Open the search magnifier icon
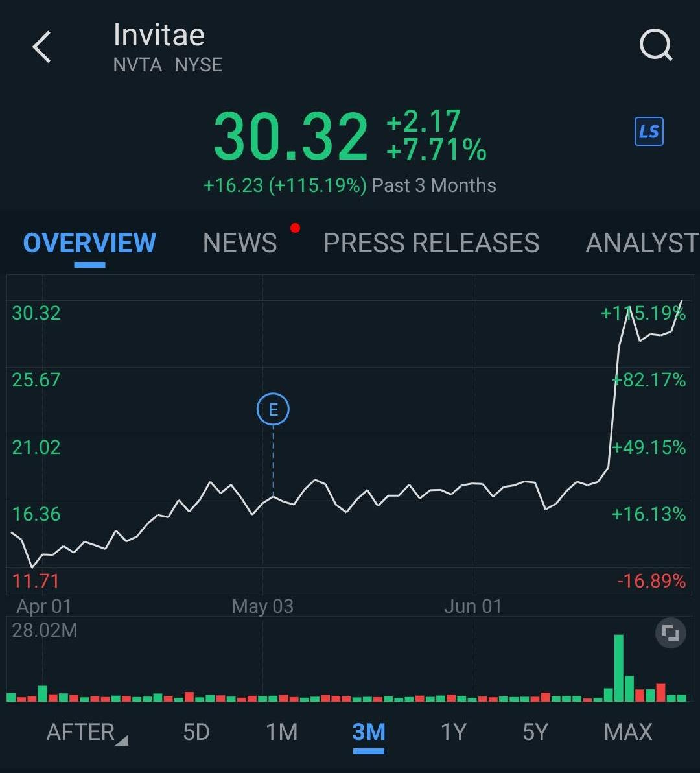This screenshot has height=773, width=700. [656, 45]
